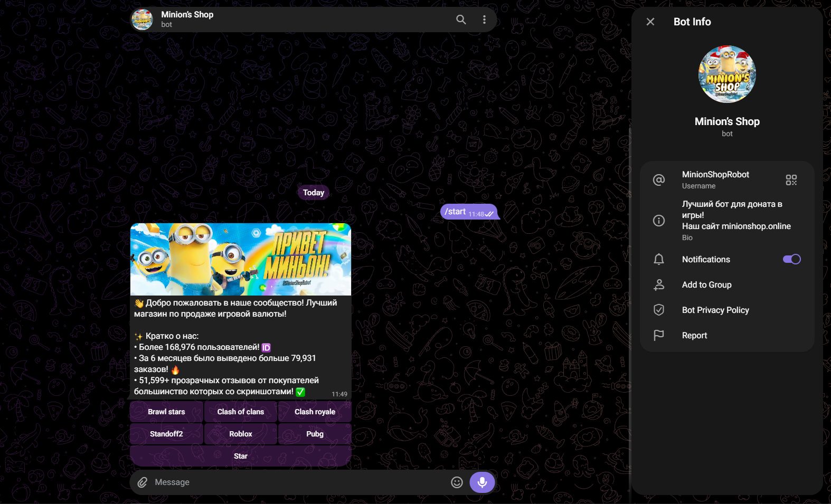Click the waving hand emoji in greeting
Image resolution: width=831 pixels, height=504 pixels.
coord(139,303)
